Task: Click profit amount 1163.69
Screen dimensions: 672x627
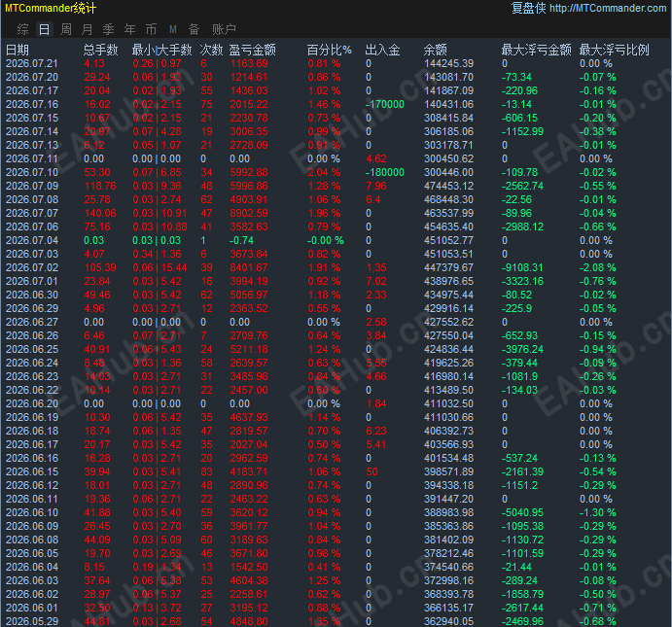Action: (x=249, y=63)
